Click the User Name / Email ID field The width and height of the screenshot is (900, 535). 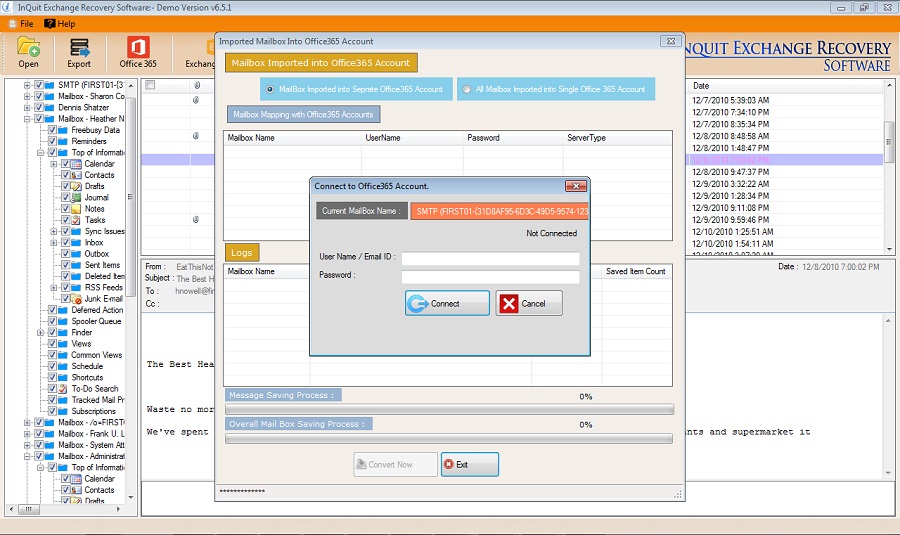click(x=490, y=259)
